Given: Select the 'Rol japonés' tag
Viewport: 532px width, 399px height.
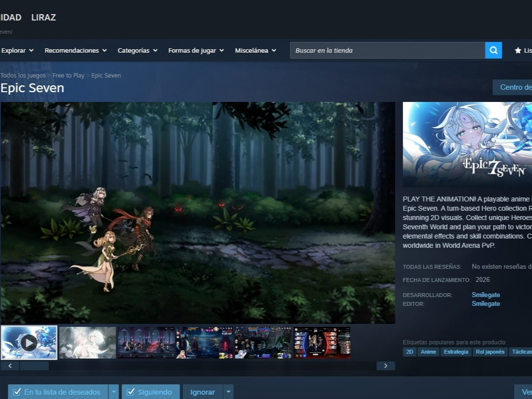Looking at the screenshot, I should coord(490,352).
